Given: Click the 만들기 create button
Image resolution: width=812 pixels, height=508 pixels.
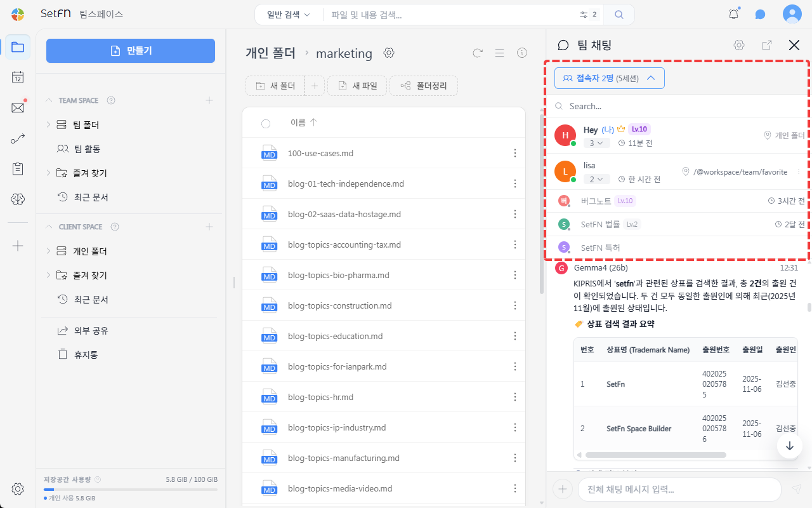Looking at the screenshot, I should pos(131,51).
